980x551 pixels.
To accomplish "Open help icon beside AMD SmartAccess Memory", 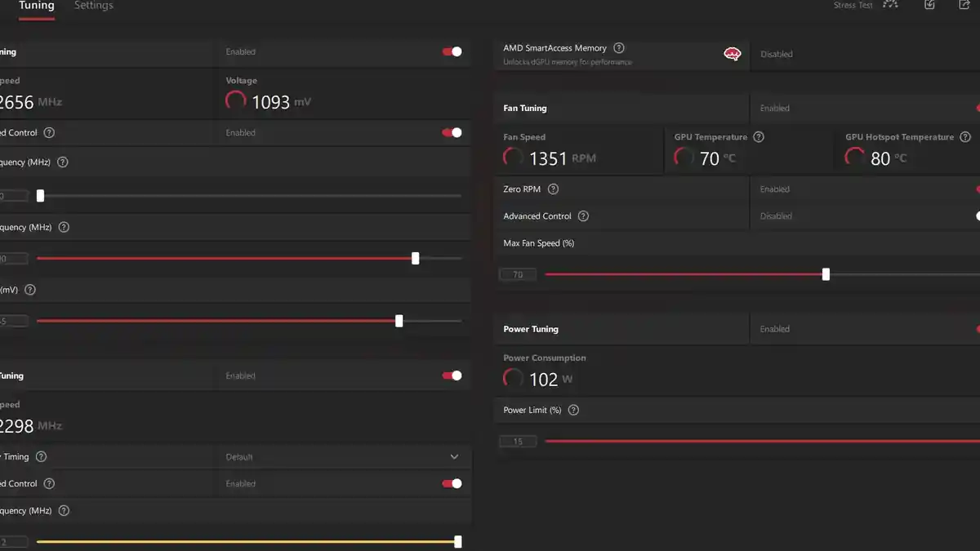I will coord(618,48).
